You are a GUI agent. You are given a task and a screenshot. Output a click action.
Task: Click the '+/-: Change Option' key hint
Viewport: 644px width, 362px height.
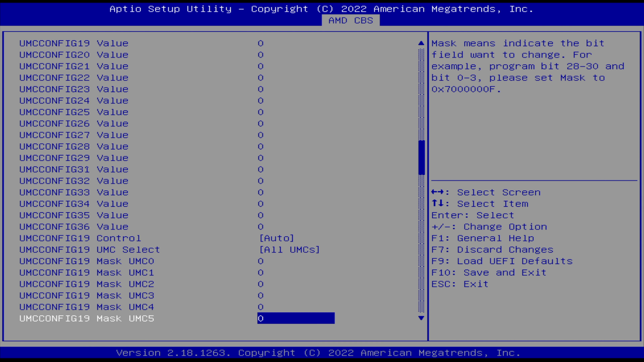[x=489, y=227]
